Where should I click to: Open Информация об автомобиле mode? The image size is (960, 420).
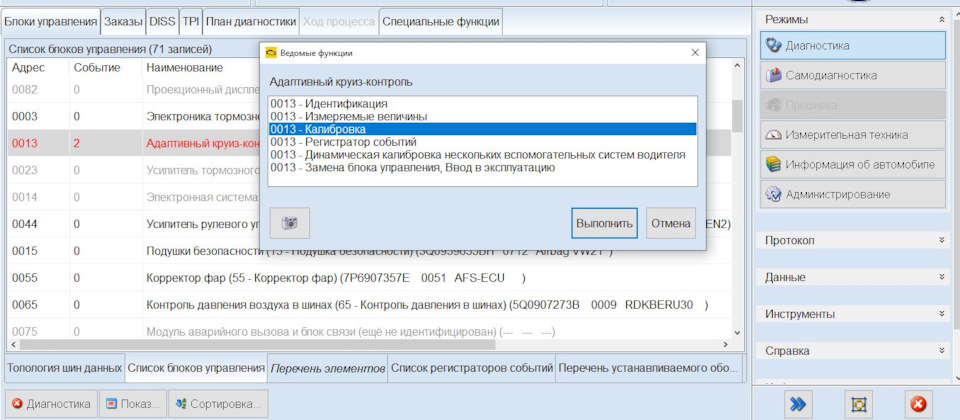(853, 165)
